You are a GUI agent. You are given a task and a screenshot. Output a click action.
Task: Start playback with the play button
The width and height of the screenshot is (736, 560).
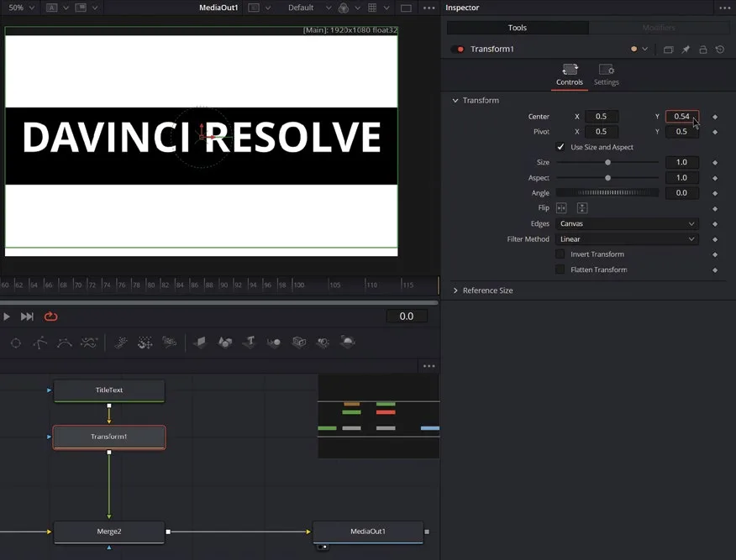coord(7,317)
